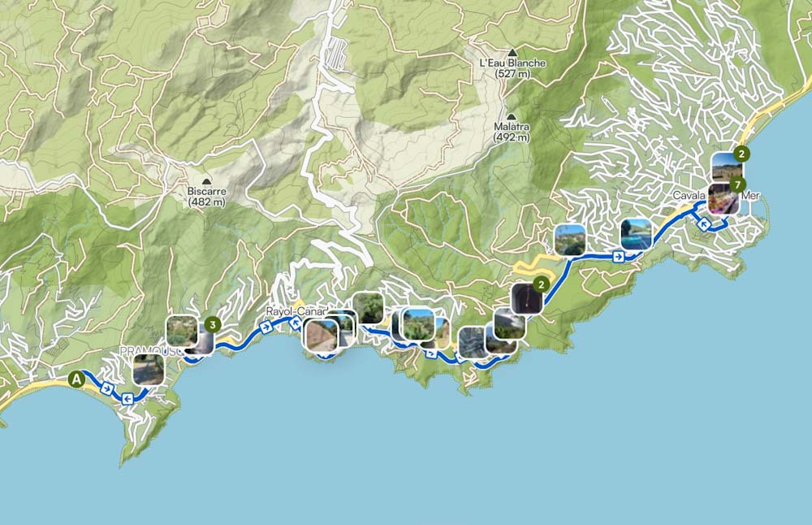This screenshot has width=812, height=525.
Task: View dark forest photo east of Rayol-Canadel
Action: point(368,308)
